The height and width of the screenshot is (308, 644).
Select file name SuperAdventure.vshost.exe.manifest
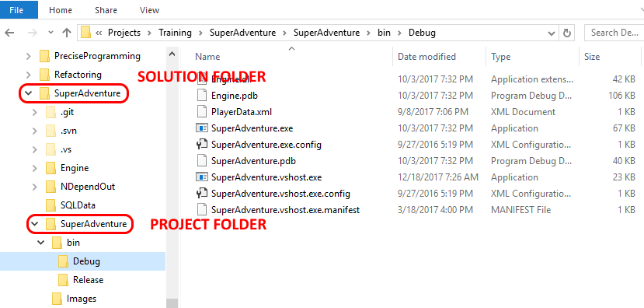click(x=285, y=210)
